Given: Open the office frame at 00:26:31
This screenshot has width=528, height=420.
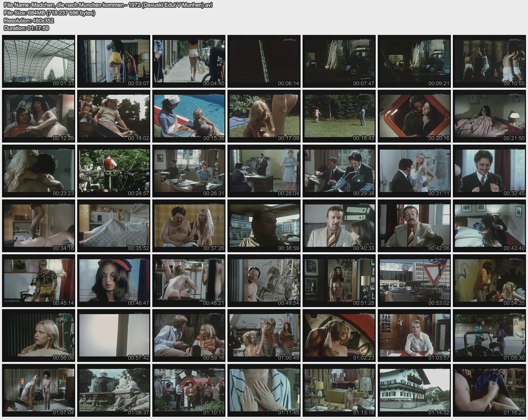Looking at the screenshot, I should tap(189, 171).
